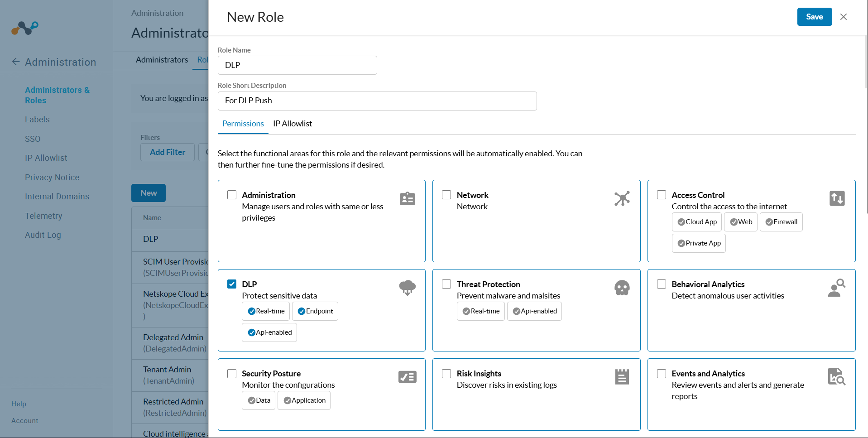
Task: Toggle the Web chip under Access Control
Action: [x=741, y=222]
